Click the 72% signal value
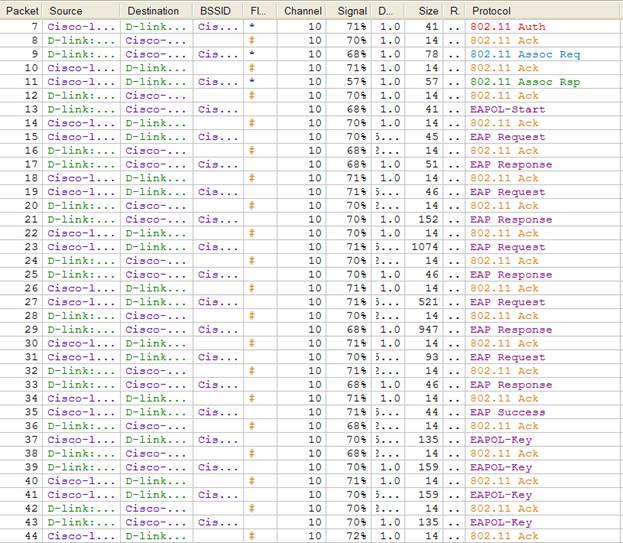623x543 pixels. coord(352,536)
